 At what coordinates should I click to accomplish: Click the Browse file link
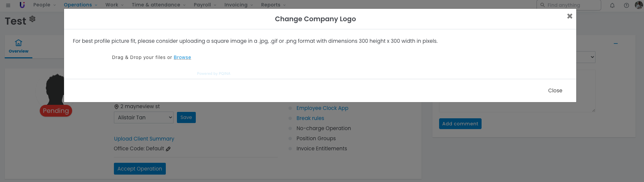click(182, 58)
